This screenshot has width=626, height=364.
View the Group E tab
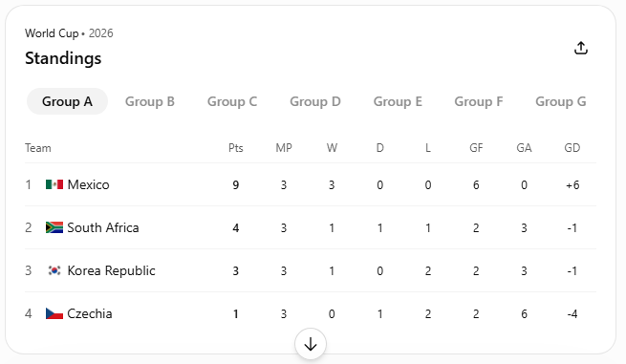coord(398,101)
